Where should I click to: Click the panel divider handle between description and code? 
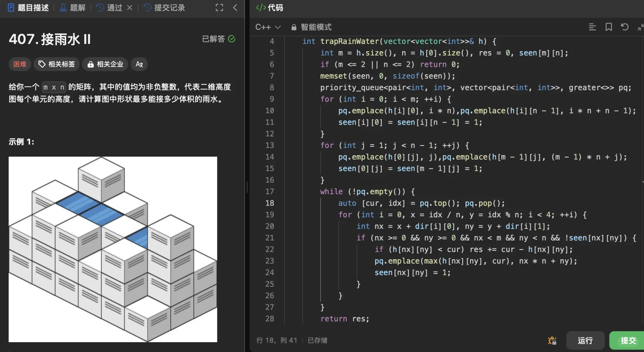click(247, 187)
